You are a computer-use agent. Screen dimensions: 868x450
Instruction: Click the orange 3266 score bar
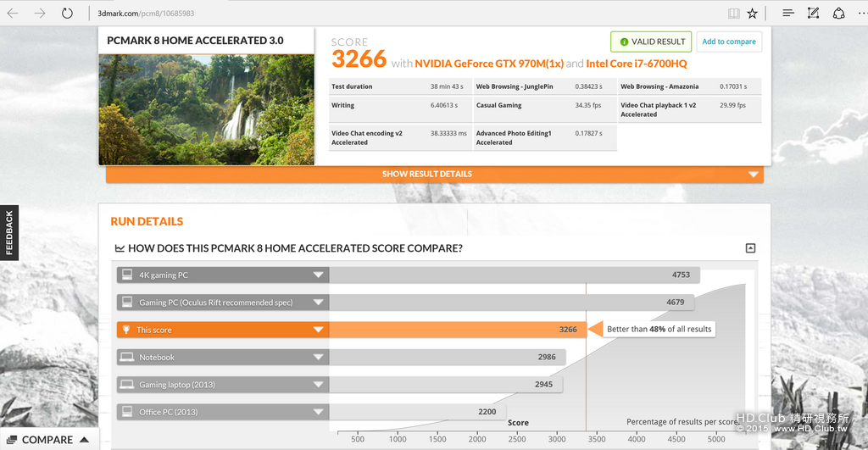[x=457, y=330]
